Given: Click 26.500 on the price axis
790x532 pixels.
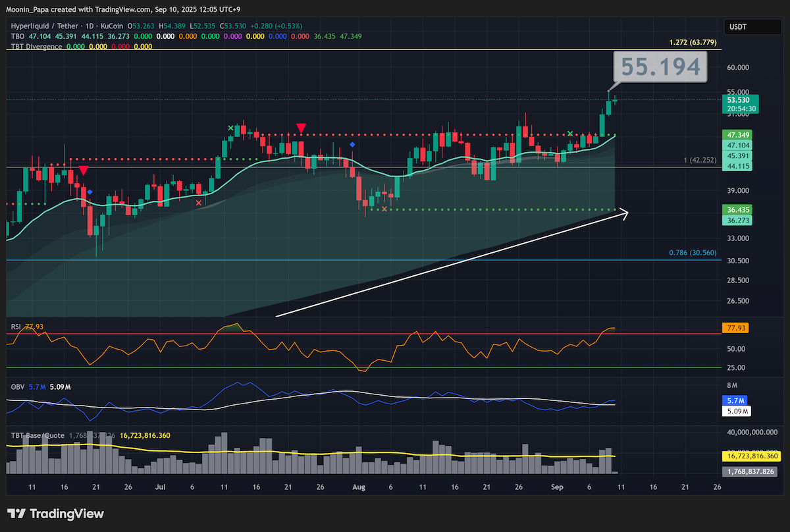Looking at the screenshot, I should (739, 301).
